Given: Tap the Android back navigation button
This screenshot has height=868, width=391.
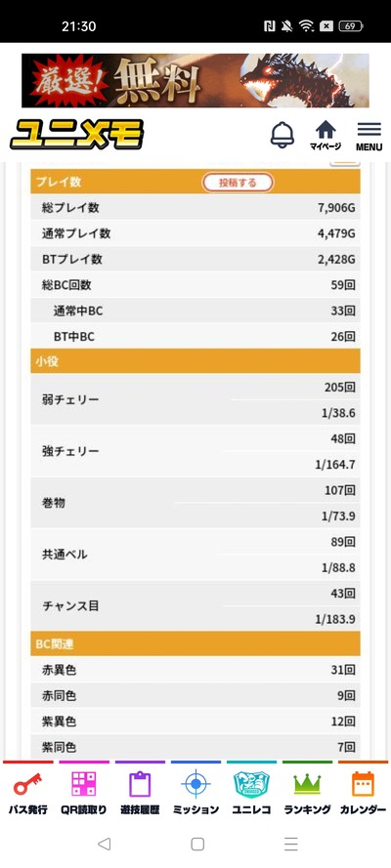Looking at the screenshot, I should [x=104, y=844].
